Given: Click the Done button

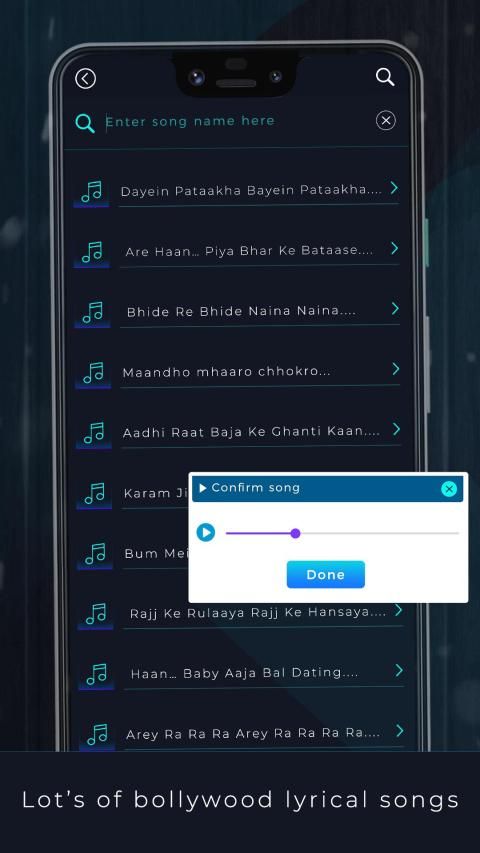Looking at the screenshot, I should coord(325,574).
